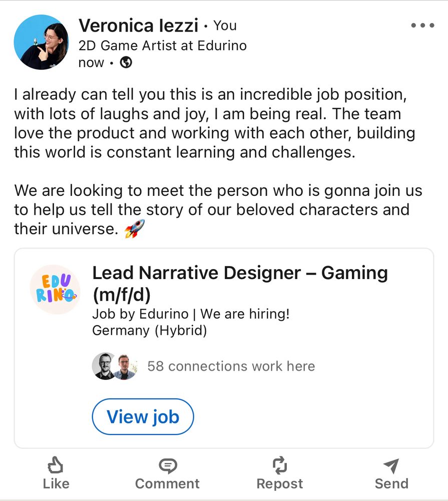The height and width of the screenshot is (501, 448).
Task: Click the Edurino company logo
Action: 55,289
